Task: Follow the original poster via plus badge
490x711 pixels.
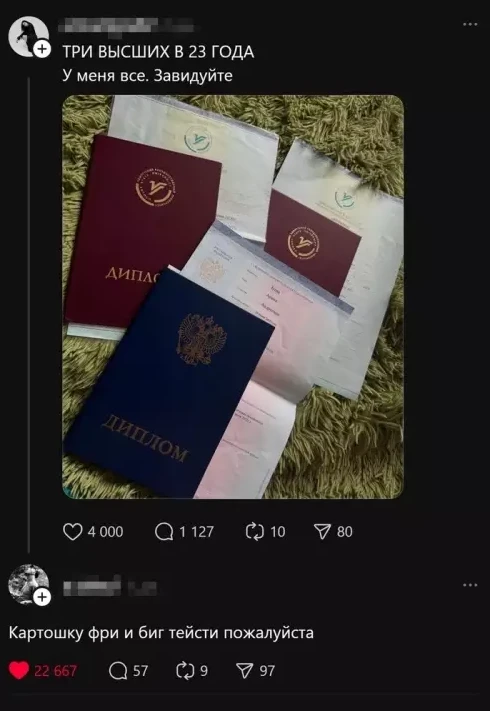Action: click(42, 49)
